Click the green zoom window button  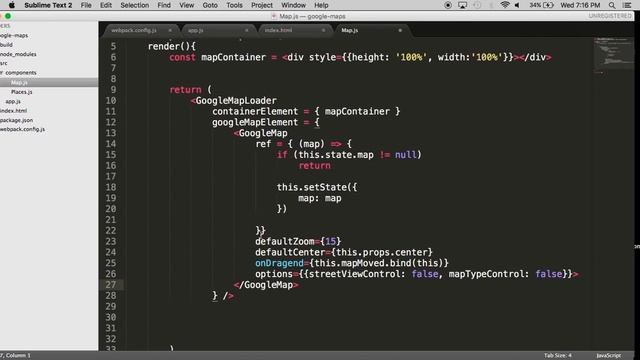(8, 16)
